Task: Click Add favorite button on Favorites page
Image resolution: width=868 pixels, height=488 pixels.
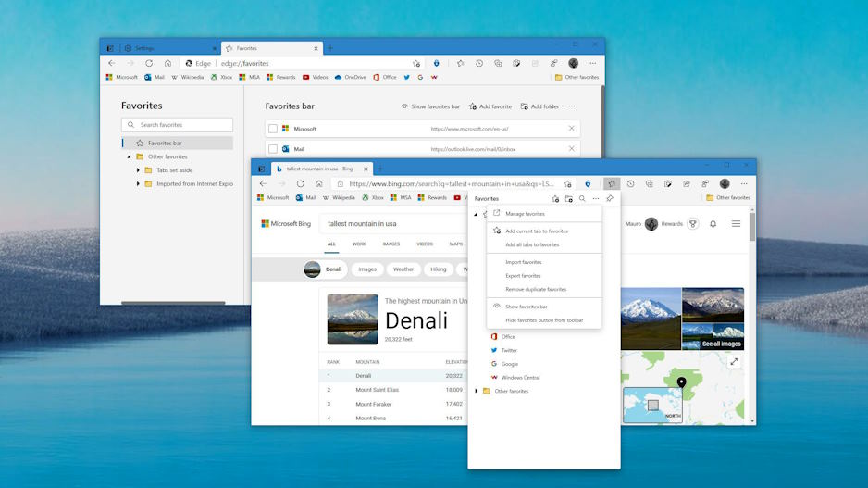Action: tap(490, 106)
